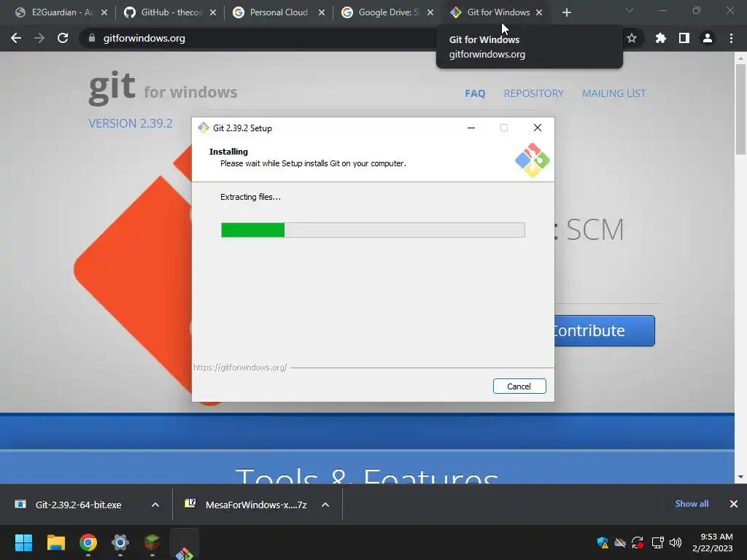Bookmark this page with the star icon
Viewport: 747px width, 560px height.
pos(632,38)
